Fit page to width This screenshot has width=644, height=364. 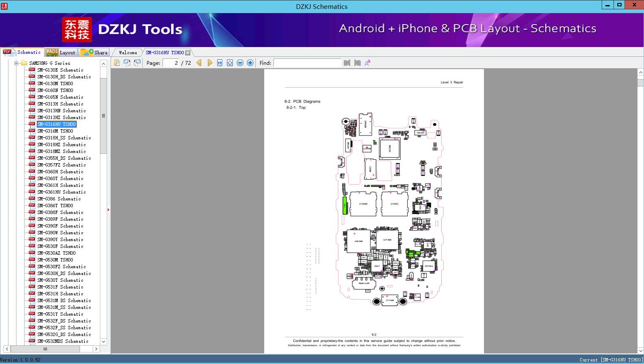220,63
